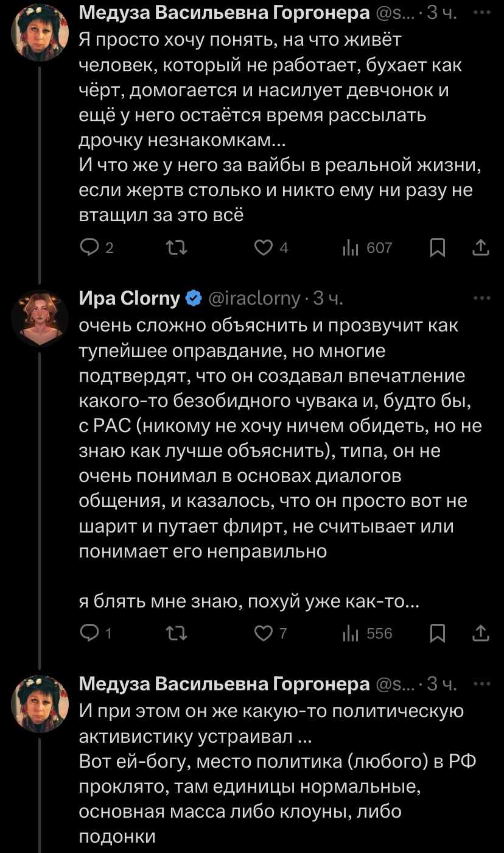Screen dimensions: 504x853
Task: Reply to the first tweet with 2 replies
Action: [90, 247]
